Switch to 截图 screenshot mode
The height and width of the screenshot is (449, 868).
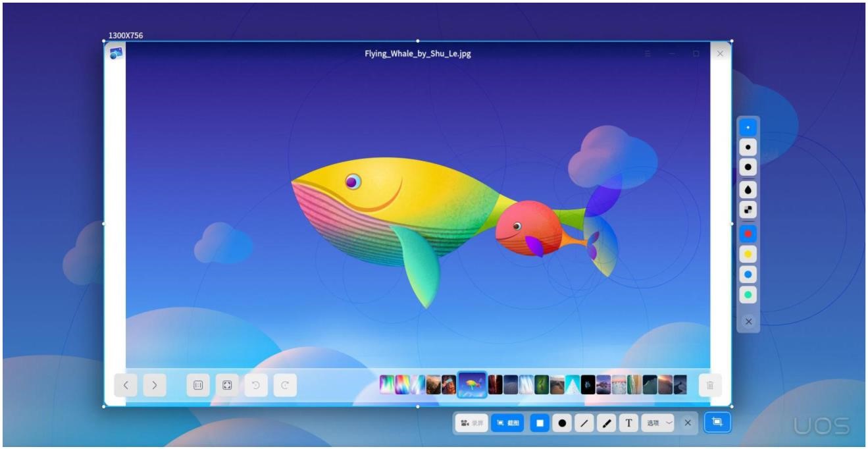(507, 423)
